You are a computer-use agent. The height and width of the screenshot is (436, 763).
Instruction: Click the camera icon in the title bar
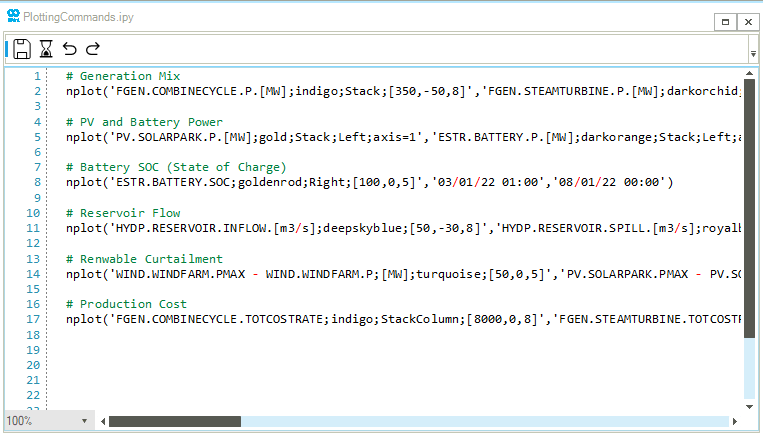pos(11,20)
